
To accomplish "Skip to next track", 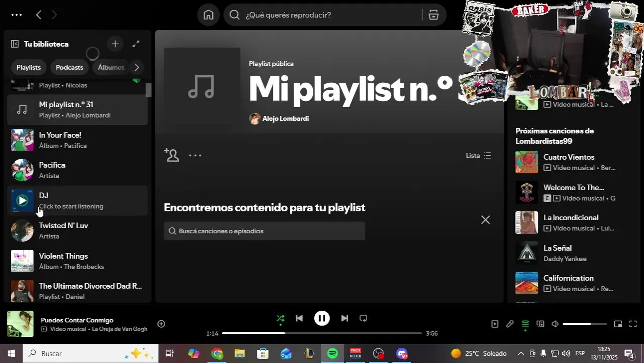I will pyautogui.click(x=344, y=318).
